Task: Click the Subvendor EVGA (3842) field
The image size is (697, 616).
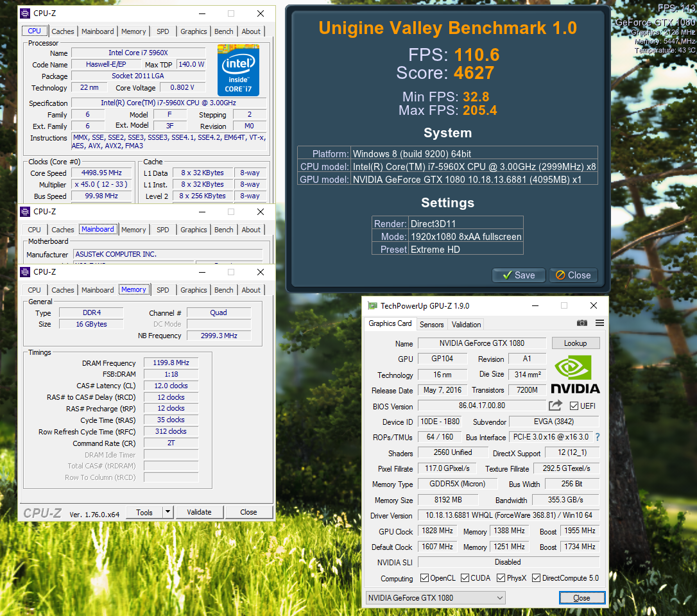Action: click(554, 422)
